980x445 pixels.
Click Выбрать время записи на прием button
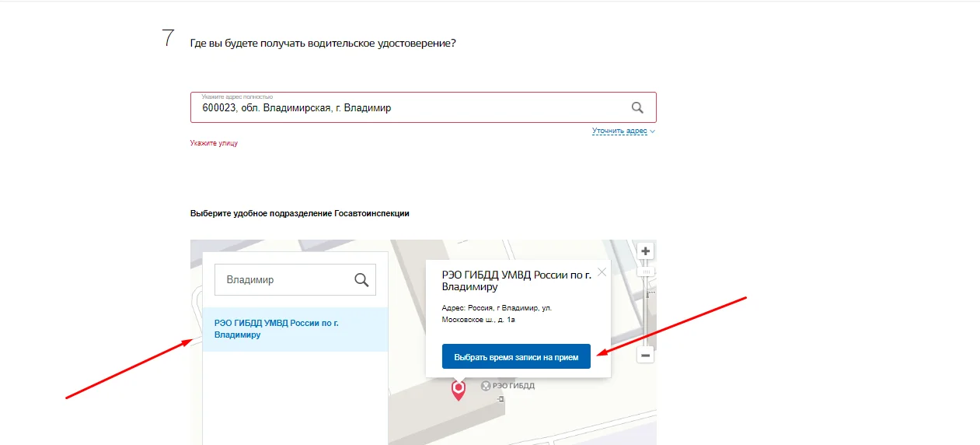click(516, 356)
